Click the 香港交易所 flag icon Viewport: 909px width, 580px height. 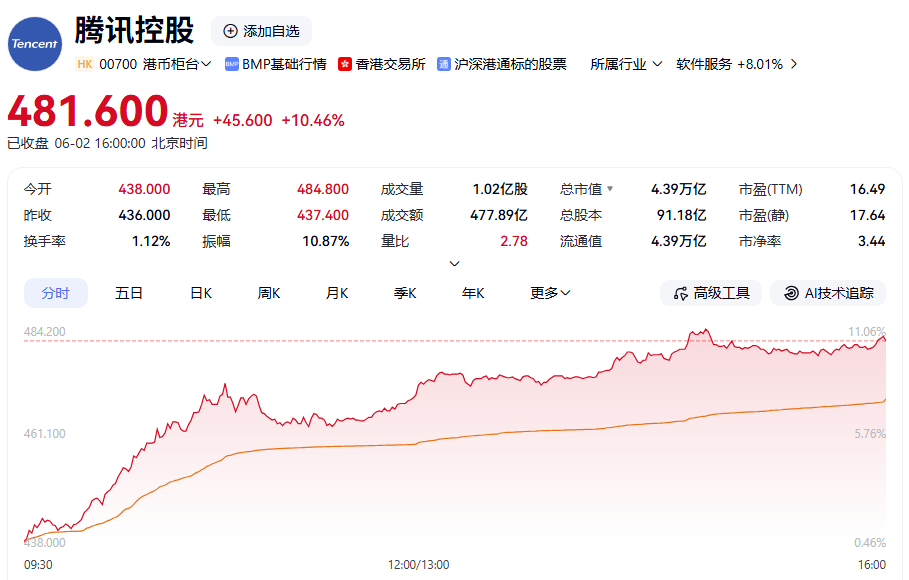coord(345,64)
